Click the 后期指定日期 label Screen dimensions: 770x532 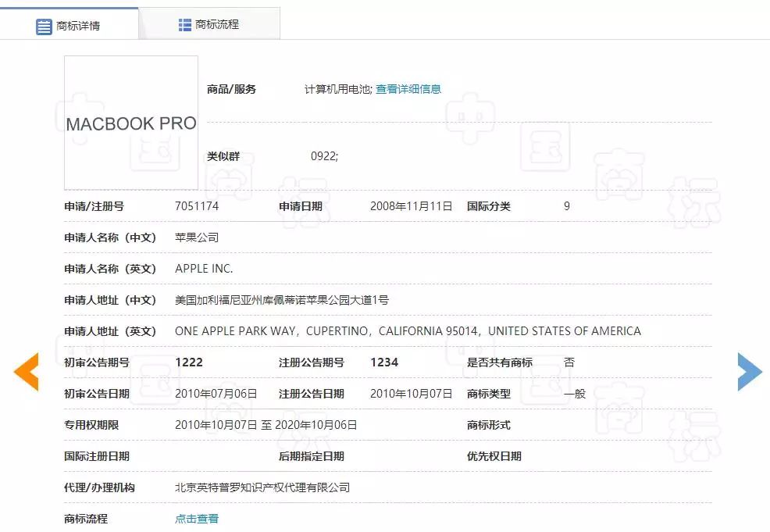pyautogui.click(x=312, y=456)
